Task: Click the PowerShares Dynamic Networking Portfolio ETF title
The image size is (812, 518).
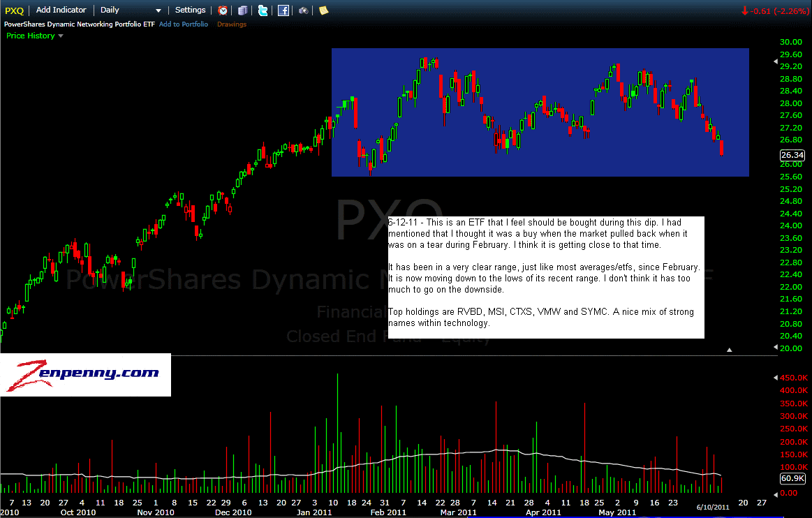Action: tap(79, 24)
